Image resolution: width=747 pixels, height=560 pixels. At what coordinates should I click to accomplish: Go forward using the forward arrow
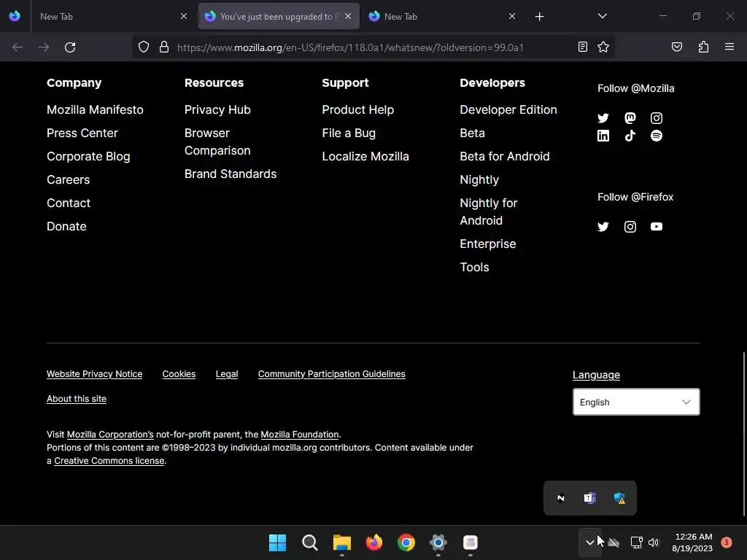pyautogui.click(x=44, y=47)
